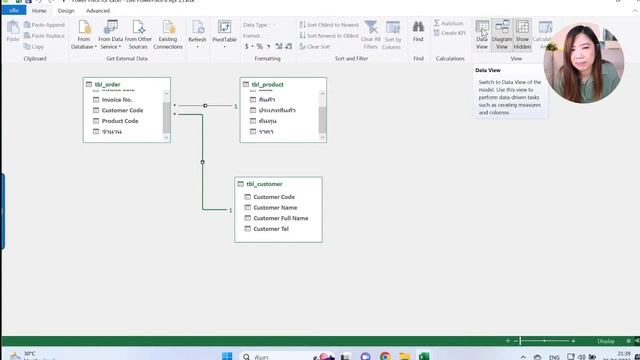Toggle Show Hidden button
The height and width of the screenshot is (360, 640).
(522, 35)
